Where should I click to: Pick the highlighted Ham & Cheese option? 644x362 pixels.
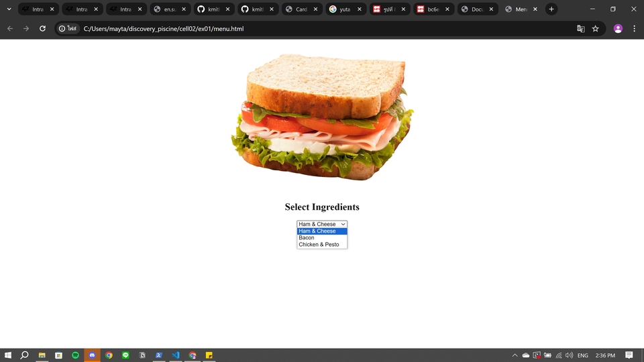tap(322, 231)
